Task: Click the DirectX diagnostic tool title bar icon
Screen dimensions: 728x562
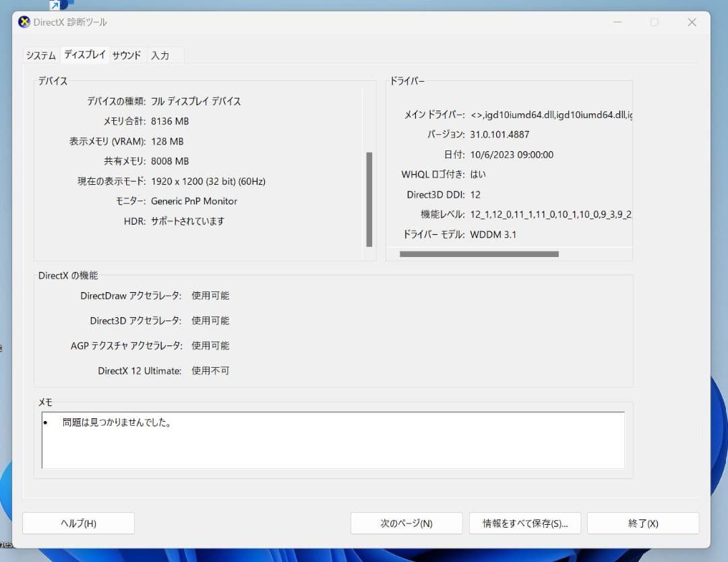Action: [x=24, y=22]
